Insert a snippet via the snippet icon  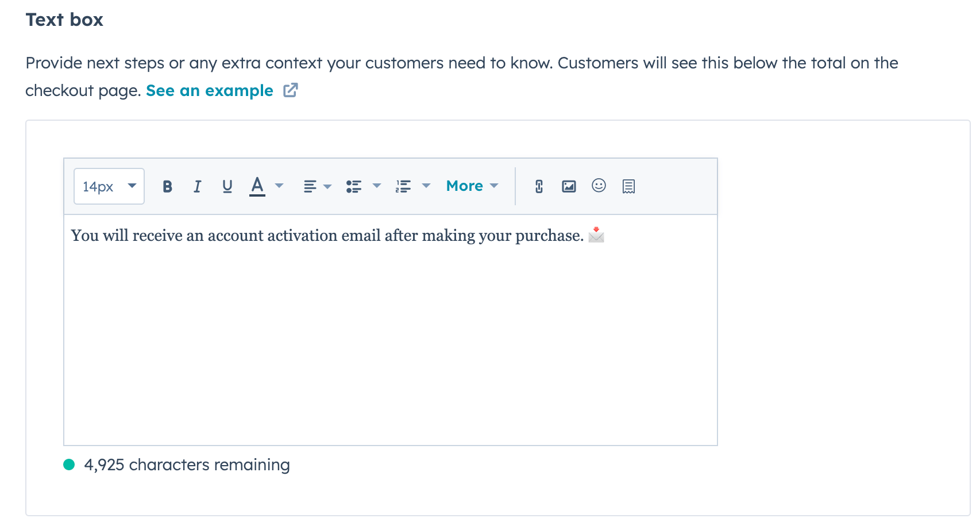point(628,186)
